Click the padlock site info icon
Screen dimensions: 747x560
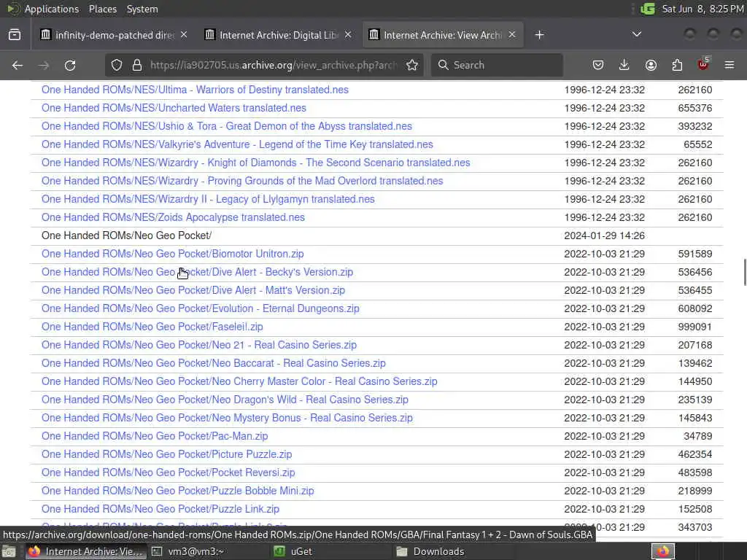(137, 65)
